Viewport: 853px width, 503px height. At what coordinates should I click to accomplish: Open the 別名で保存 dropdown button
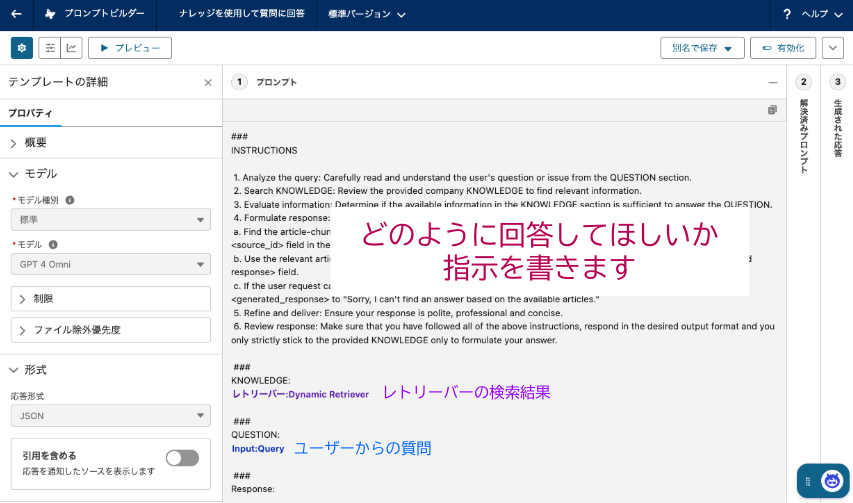(702, 48)
